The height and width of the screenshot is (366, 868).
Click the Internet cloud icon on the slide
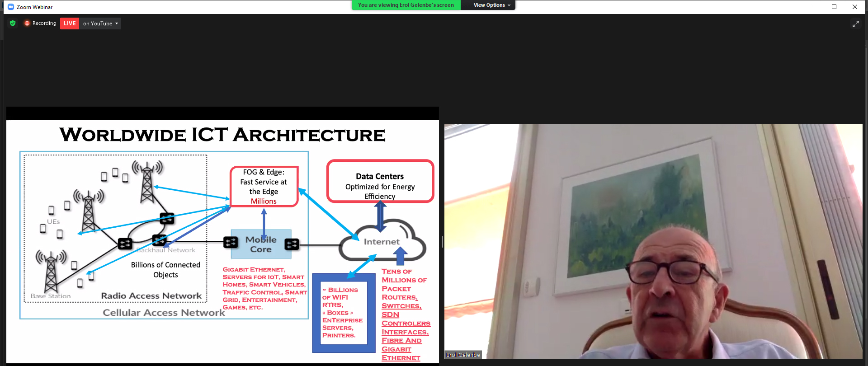382,242
